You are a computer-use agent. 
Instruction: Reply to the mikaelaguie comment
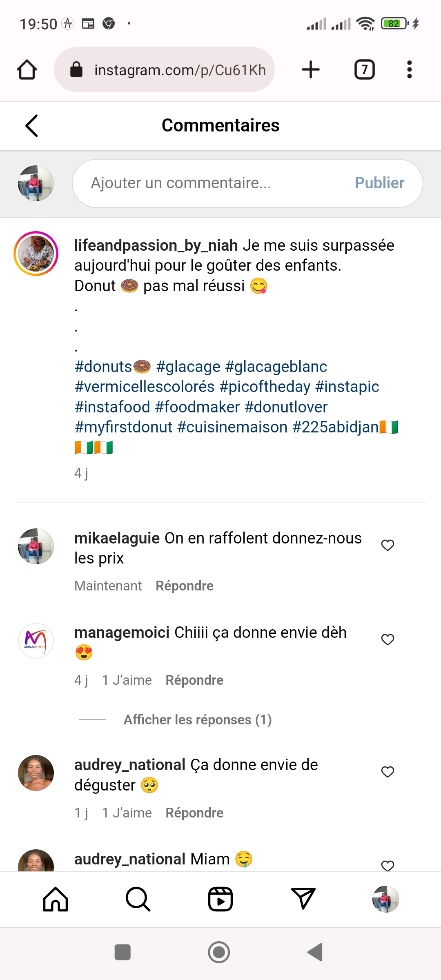(x=185, y=586)
